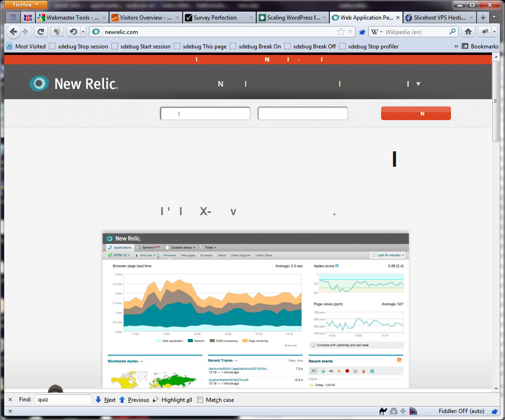Viewport: 505px width, 420px height.
Task: Click the browser Back arrow button
Action: [x=14, y=32]
